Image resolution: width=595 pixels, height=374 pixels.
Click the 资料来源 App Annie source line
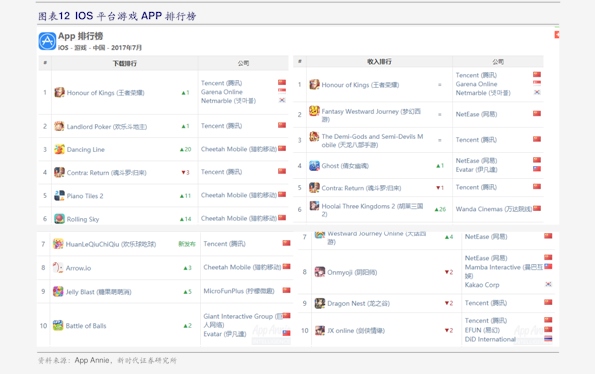107,360
